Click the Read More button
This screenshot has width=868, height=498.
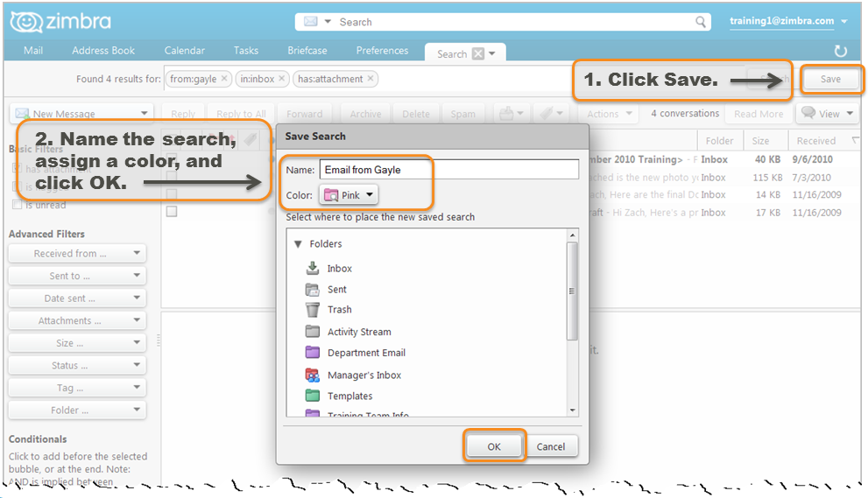pos(759,114)
